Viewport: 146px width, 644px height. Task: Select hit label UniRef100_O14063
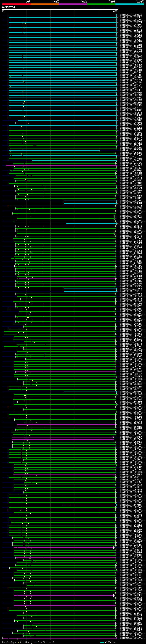pos(131,357)
